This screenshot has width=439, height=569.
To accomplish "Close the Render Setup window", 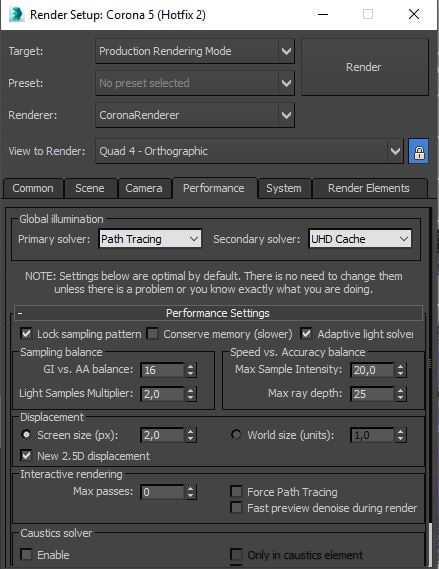I will (414, 15).
